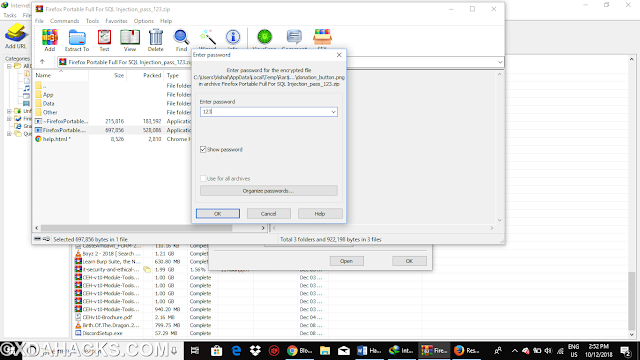Open the notification center icon

pos(625,351)
